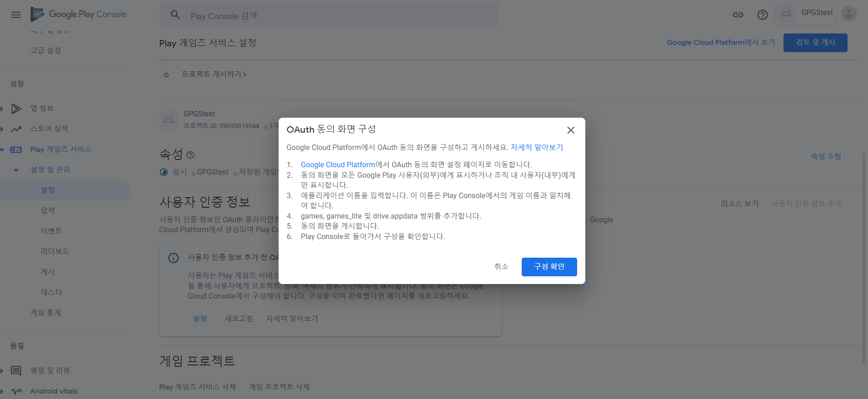Click the Google Play Console logo

[x=79, y=15]
